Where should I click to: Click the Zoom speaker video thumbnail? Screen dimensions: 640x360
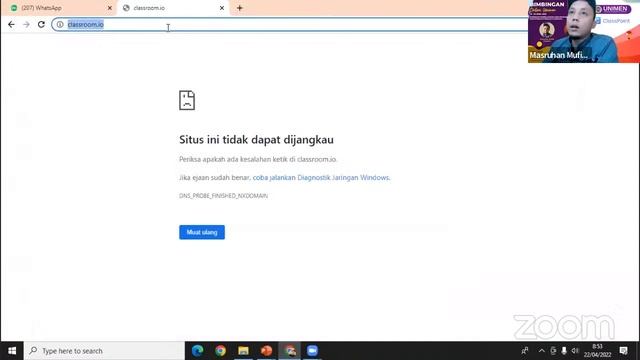tap(584, 31)
